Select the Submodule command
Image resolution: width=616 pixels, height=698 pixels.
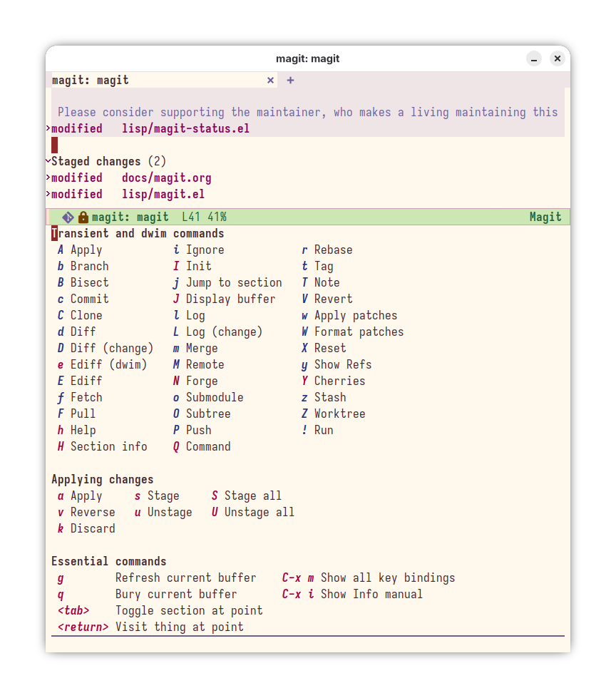[208, 398]
